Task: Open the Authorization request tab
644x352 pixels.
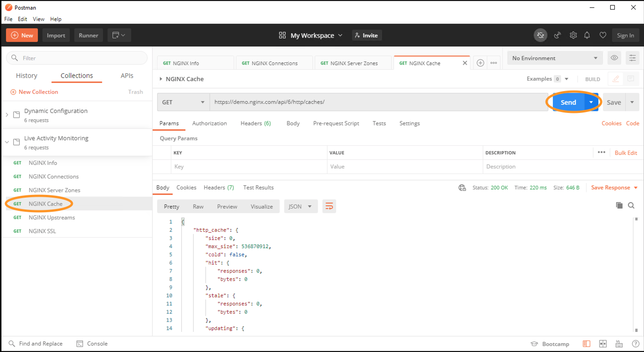Action: point(210,123)
